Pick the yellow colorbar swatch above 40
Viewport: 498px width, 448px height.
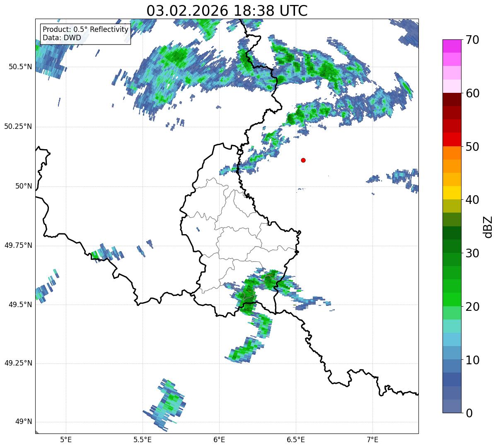tap(452, 193)
